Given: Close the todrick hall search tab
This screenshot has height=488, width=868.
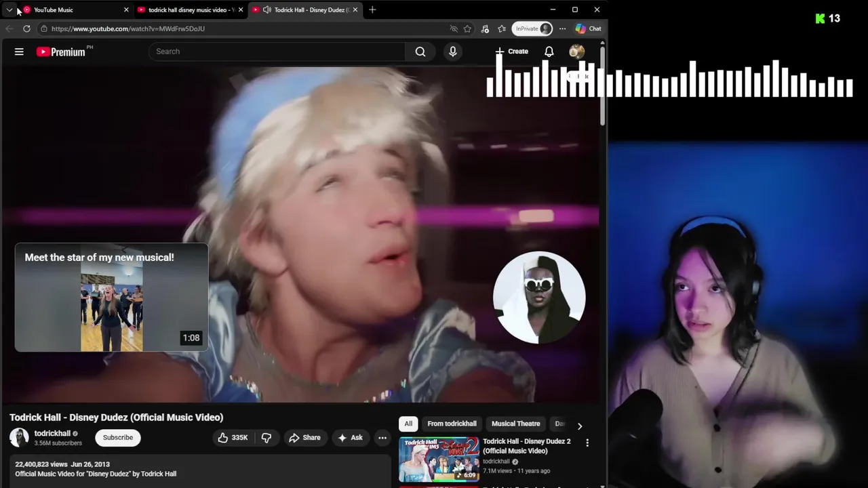Looking at the screenshot, I should point(241,9).
